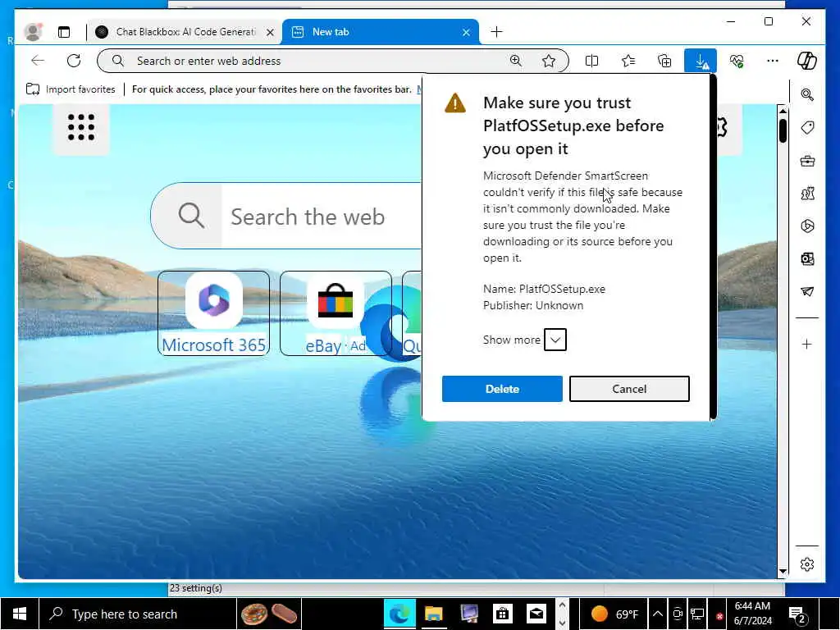
Task: Open the Microsoft 365 quick link tile
Action: [x=214, y=313]
